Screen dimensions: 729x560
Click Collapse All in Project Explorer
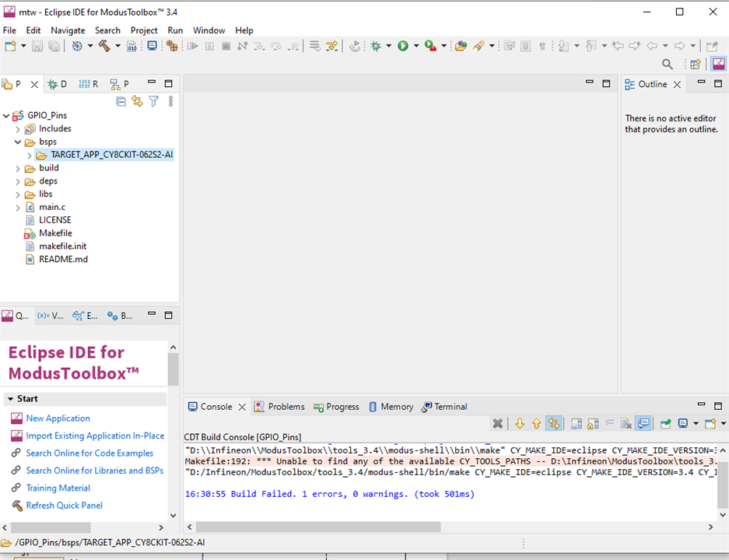click(x=121, y=101)
